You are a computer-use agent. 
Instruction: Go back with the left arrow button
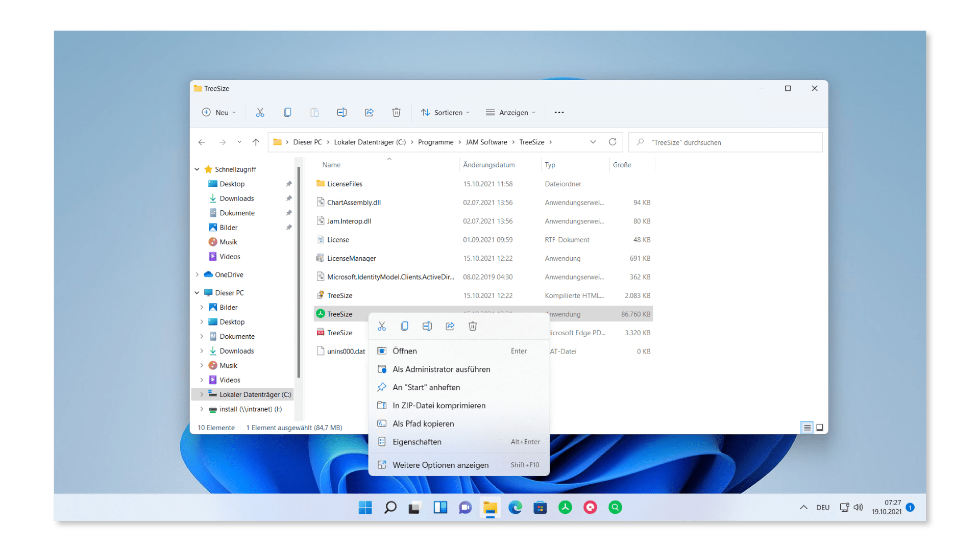click(x=202, y=142)
